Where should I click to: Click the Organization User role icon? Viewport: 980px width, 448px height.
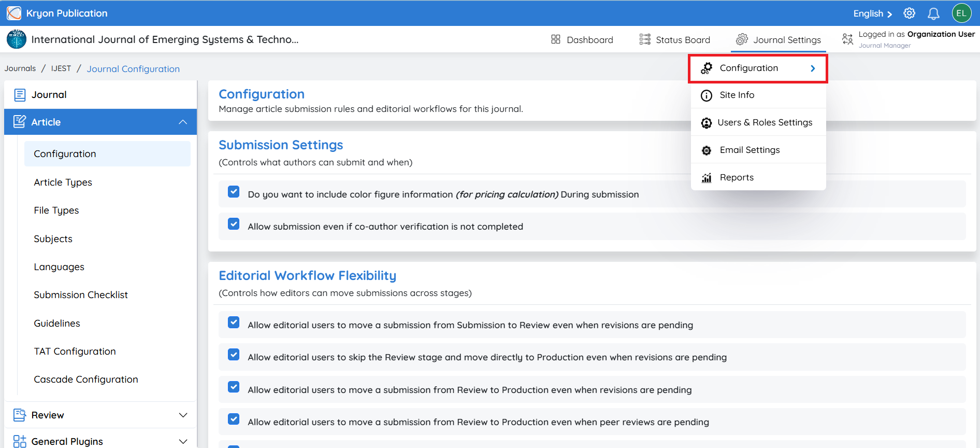847,39
